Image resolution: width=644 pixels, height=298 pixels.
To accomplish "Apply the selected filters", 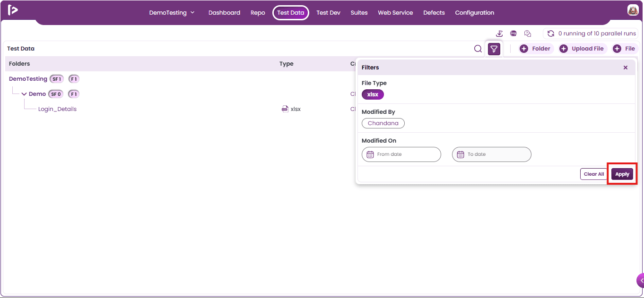I will pyautogui.click(x=622, y=174).
